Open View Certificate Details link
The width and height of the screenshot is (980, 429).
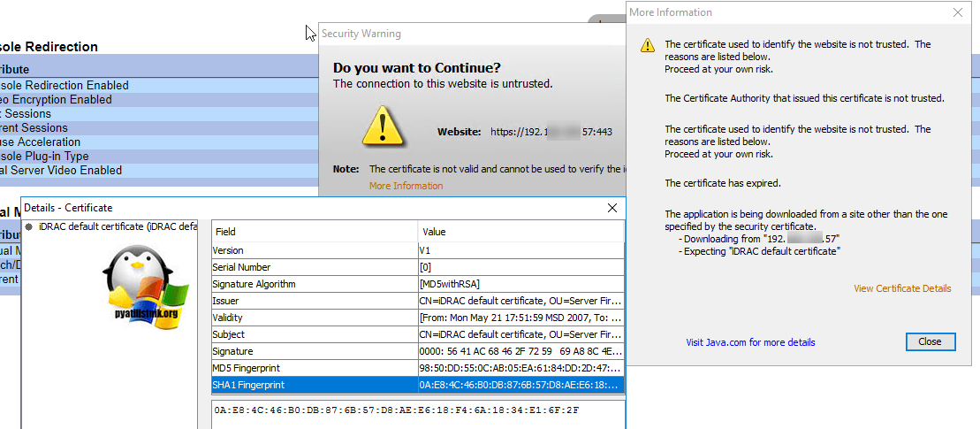902,288
